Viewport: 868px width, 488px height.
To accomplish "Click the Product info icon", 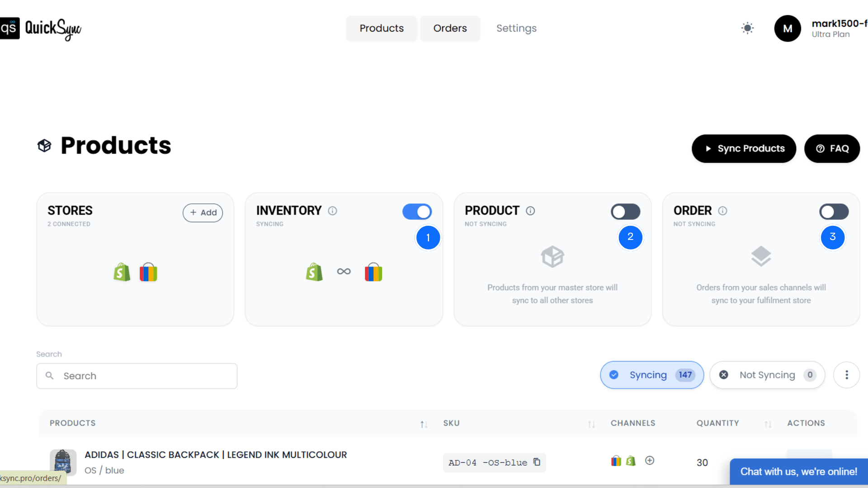I will [x=530, y=211].
